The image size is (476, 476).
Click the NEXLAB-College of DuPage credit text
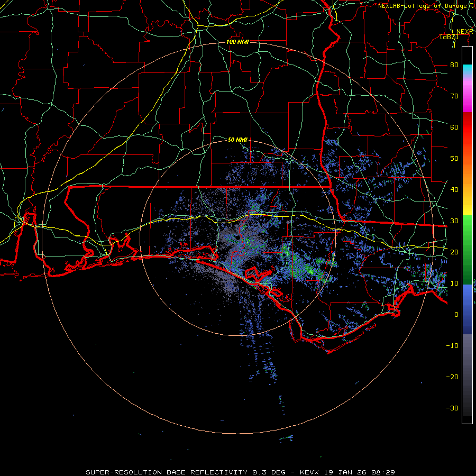point(426,6)
